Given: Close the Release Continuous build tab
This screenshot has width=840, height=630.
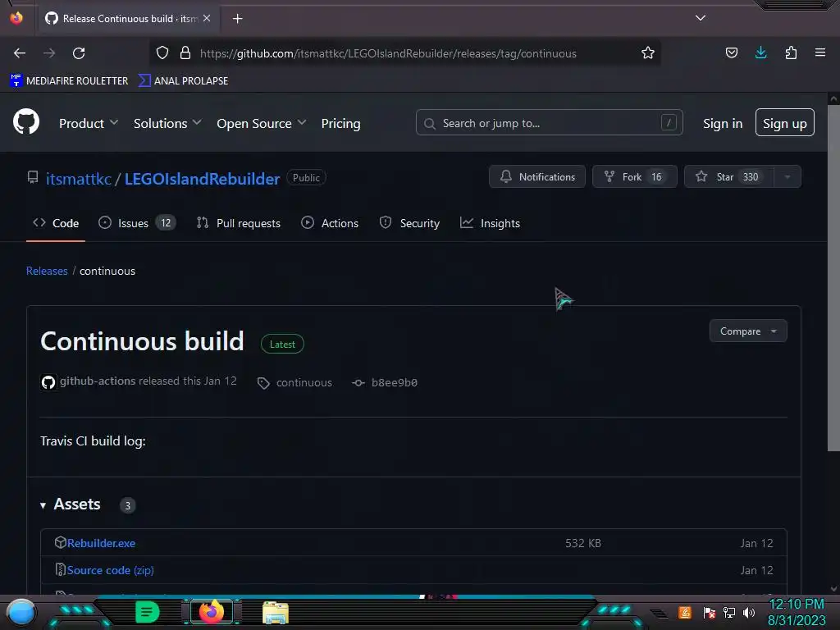Looking at the screenshot, I should [x=207, y=18].
